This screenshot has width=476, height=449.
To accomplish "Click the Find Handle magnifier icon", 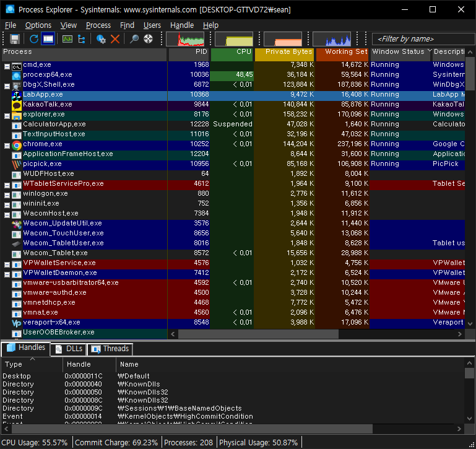I will coord(134,39).
